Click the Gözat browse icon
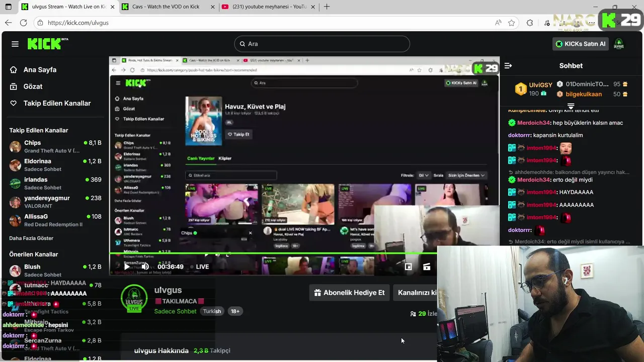Viewport: 644px width, 362px height. pyautogui.click(x=14, y=86)
